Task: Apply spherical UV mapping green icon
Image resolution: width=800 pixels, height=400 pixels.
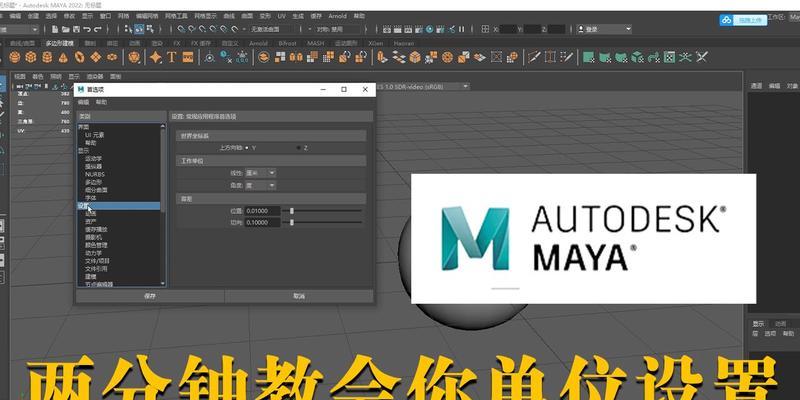Action: pyautogui.click(x=621, y=57)
